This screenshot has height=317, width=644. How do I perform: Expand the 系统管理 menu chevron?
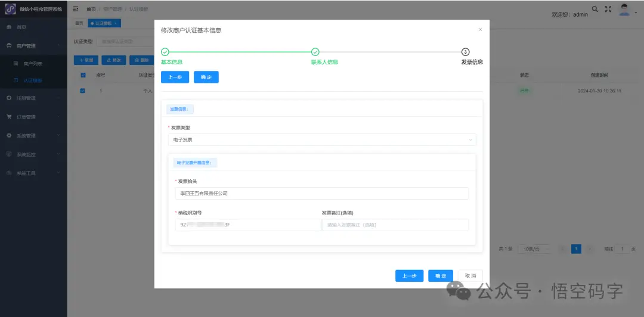59,135
